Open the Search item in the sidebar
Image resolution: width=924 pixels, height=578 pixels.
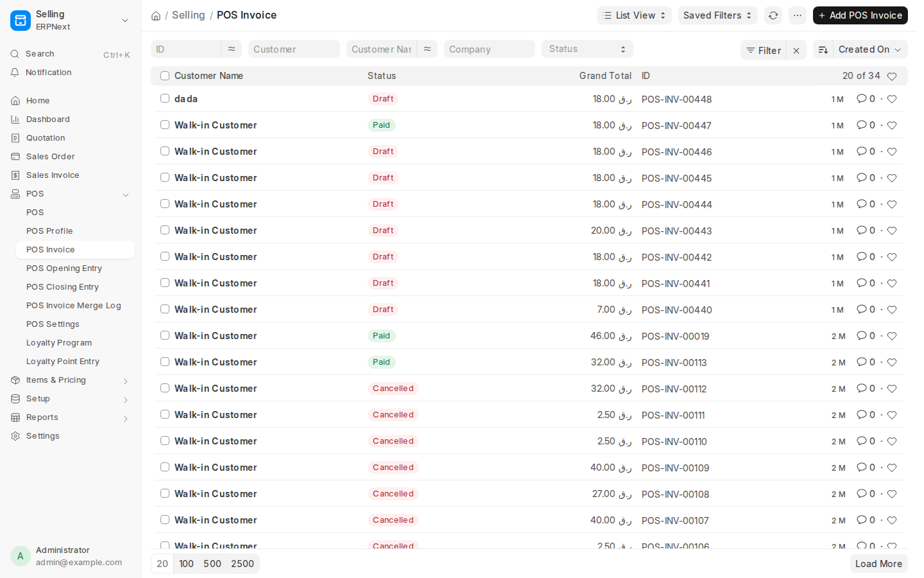click(71, 54)
